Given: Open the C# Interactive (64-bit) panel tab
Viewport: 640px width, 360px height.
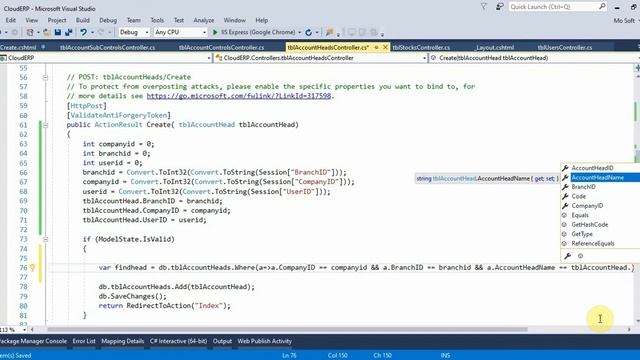Looking at the screenshot, I should [x=178, y=341].
